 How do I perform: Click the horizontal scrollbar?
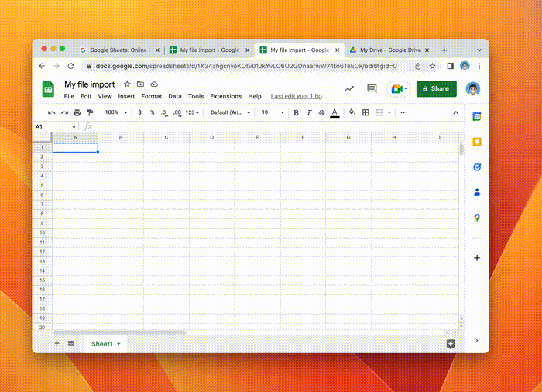point(119,332)
